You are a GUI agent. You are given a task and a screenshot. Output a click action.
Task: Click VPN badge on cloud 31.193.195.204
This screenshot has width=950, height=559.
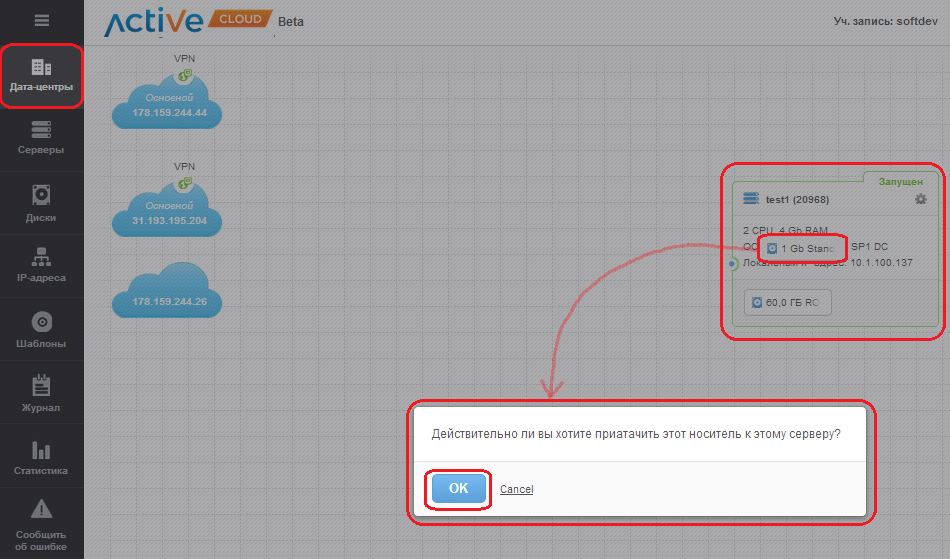pos(184,183)
